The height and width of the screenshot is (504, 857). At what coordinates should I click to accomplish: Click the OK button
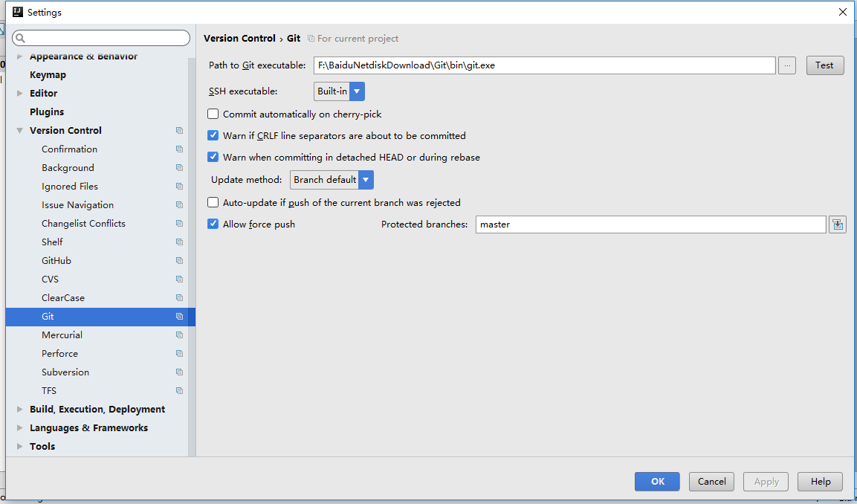[658, 482]
